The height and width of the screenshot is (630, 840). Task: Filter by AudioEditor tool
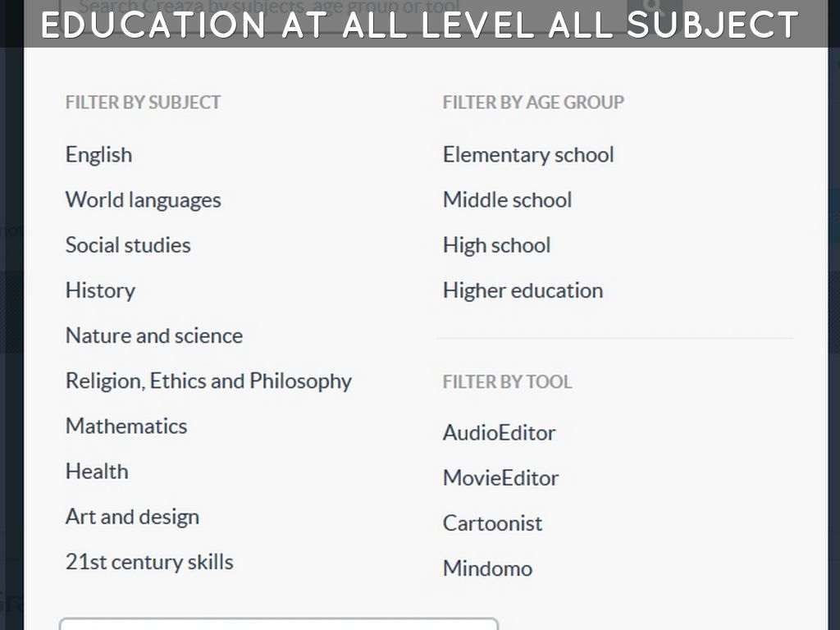coord(499,432)
